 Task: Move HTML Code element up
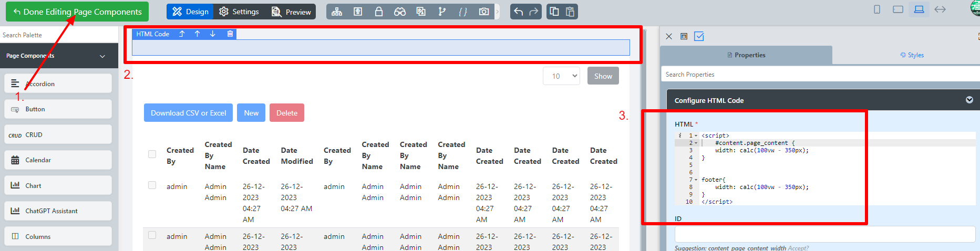(x=197, y=34)
